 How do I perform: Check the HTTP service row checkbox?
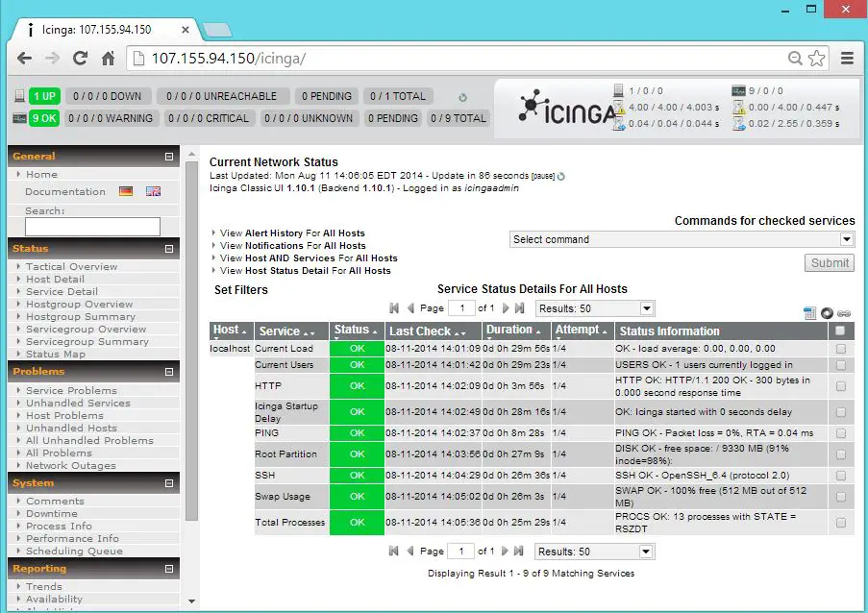[x=841, y=386]
